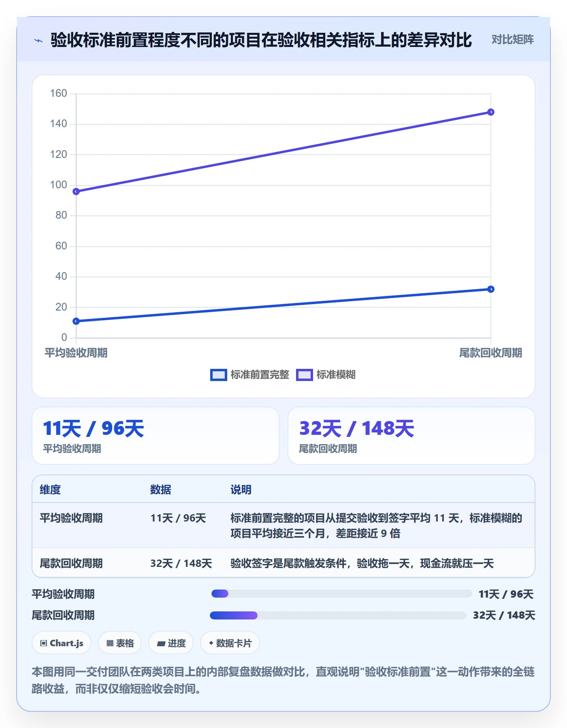Viewport: 567px width, 728px height.
Task: Click the purple legend swatch for 标准模糊
Action: coord(305,375)
